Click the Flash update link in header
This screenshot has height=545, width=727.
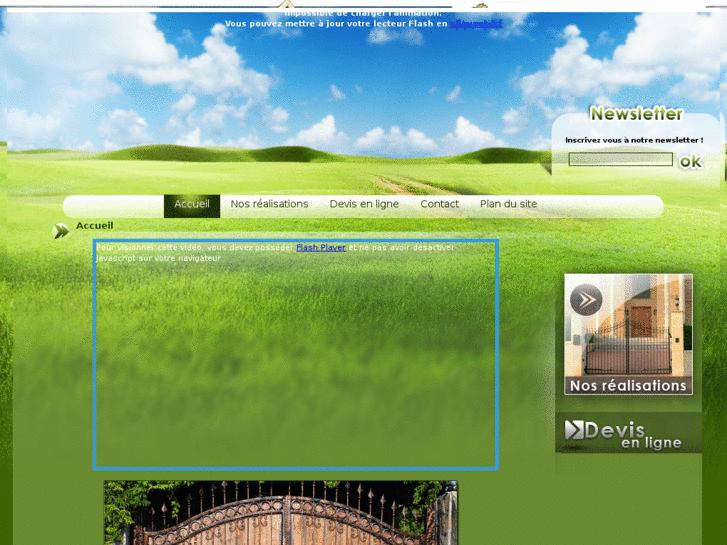[x=476, y=24]
